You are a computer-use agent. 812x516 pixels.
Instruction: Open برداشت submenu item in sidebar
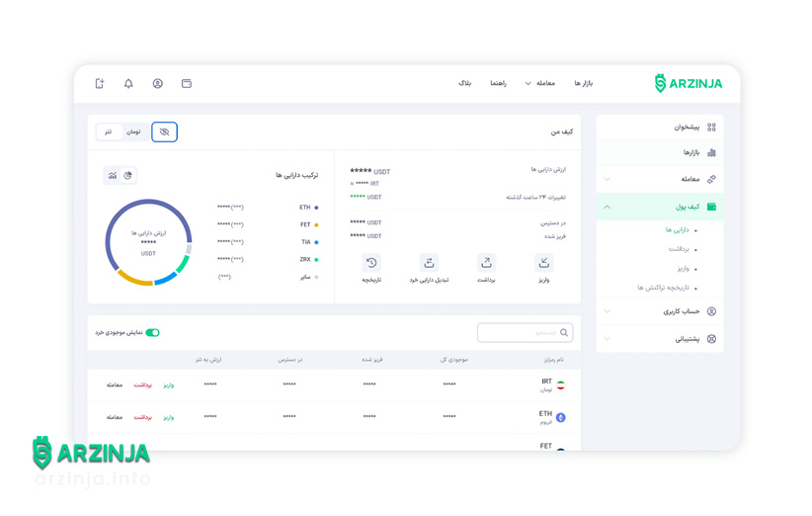coord(679,249)
